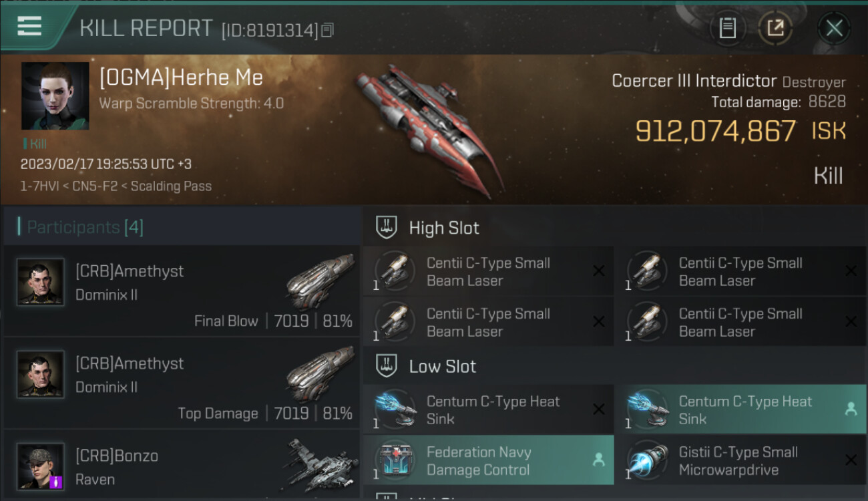The width and height of the screenshot is (868, 501).
Task: Select first Amethyst Final Blow participant entry
Action: (x=182, y=291)
